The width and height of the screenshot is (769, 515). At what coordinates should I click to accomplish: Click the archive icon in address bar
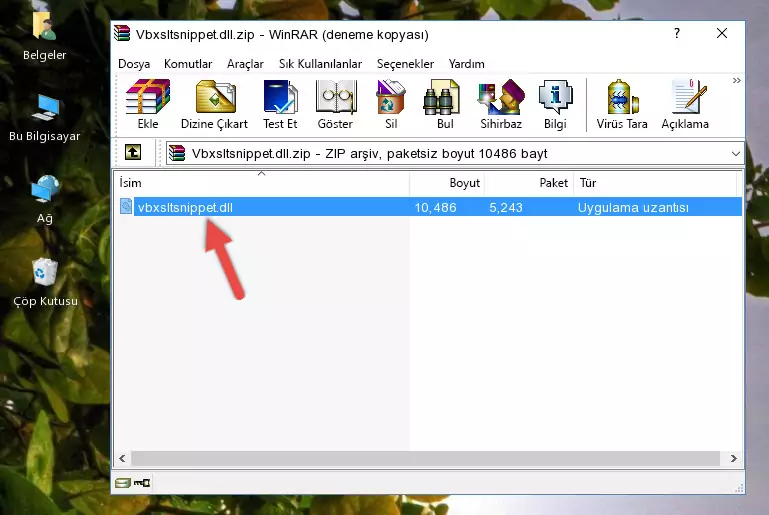[x=177, y=153]
